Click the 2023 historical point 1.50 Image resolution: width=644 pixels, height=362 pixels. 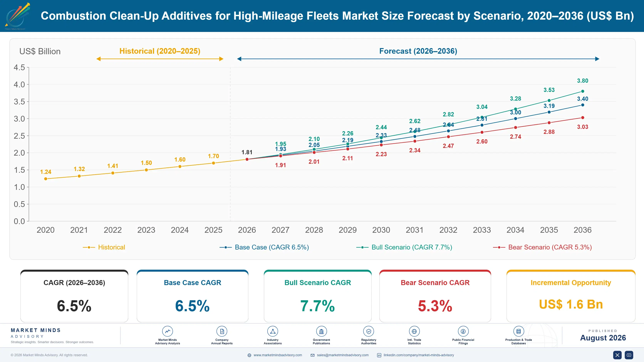[147, 170]
